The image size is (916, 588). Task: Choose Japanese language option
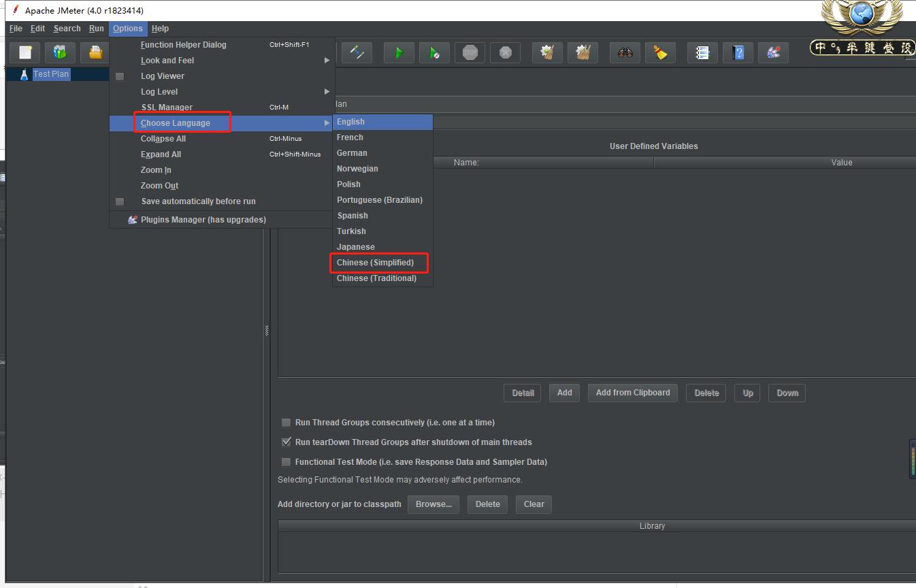382,247
